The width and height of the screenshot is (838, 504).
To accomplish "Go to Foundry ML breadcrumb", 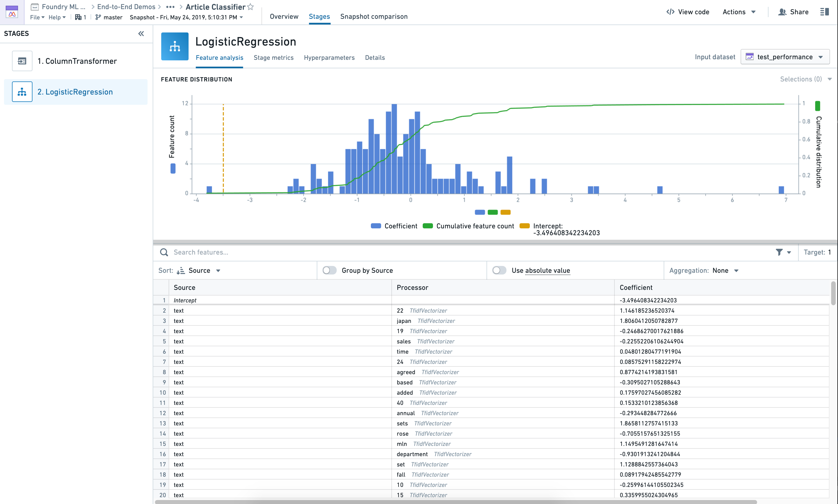I will coord(64,7).
